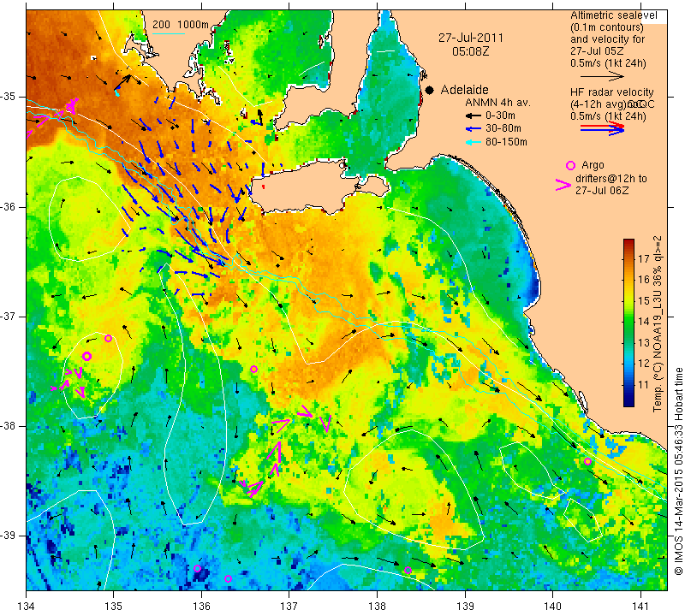
Task: Click the IMOS copyright timestamp text
Action: coord(678,471)
